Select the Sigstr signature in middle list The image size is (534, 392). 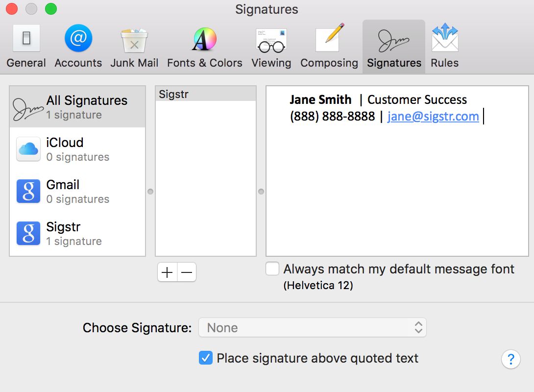(206, 94)
